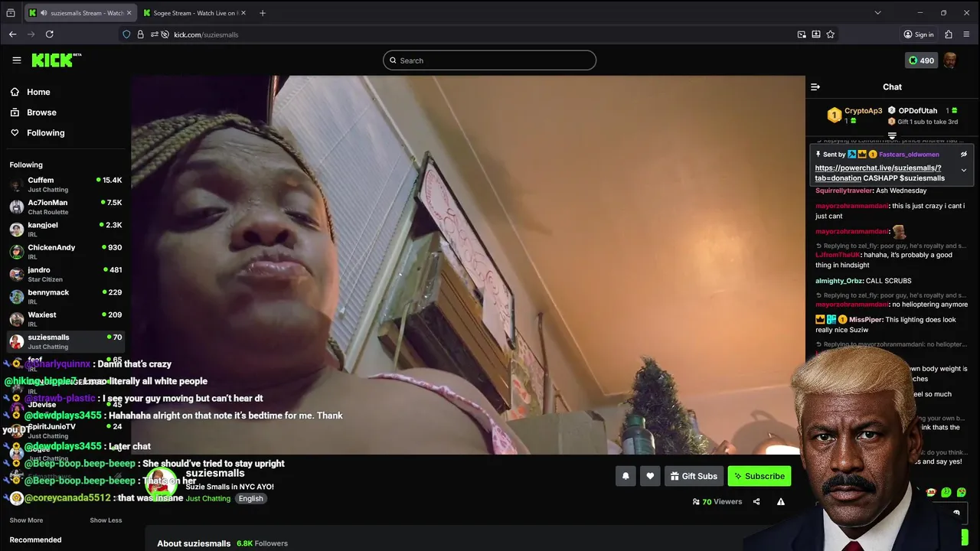
Task: Open the powerchat.live donation link
Action: coord(877,173)
